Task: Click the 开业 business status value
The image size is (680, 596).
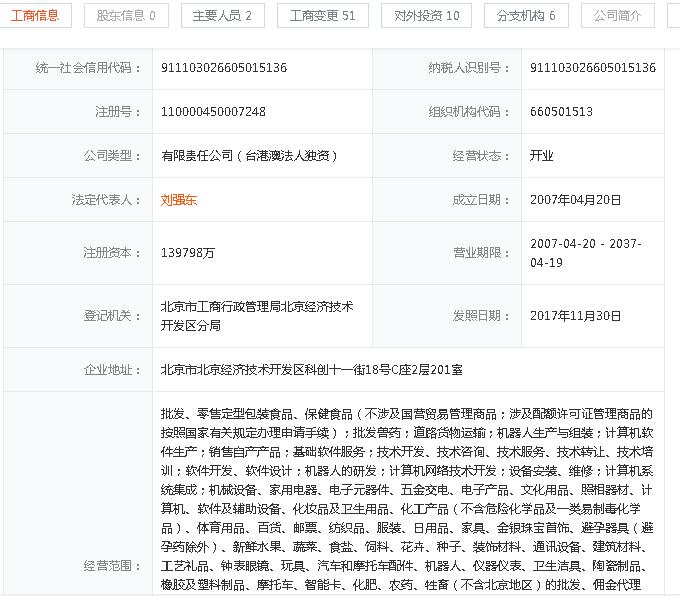Action: point(541,156)
